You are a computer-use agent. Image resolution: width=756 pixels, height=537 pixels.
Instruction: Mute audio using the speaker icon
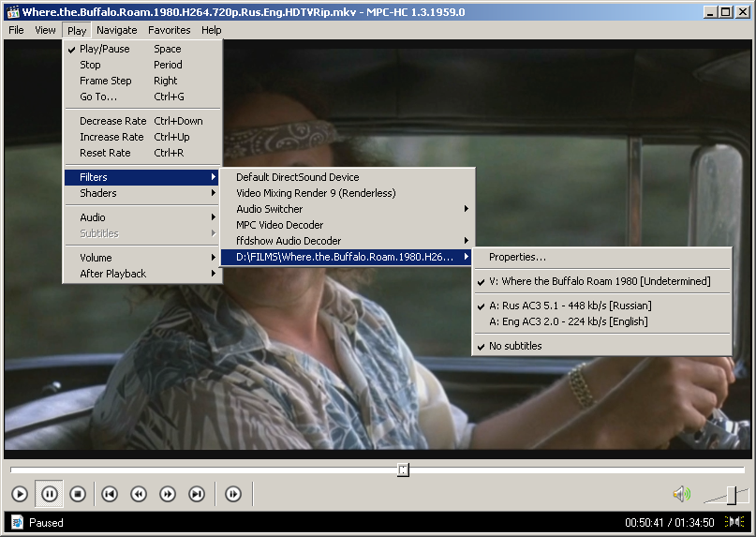coord(681,494)
